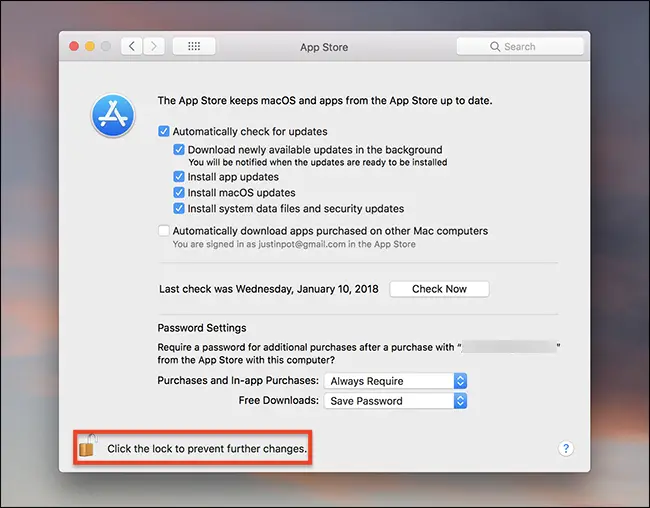Click the Check Now button

click(x=439, y=289)
